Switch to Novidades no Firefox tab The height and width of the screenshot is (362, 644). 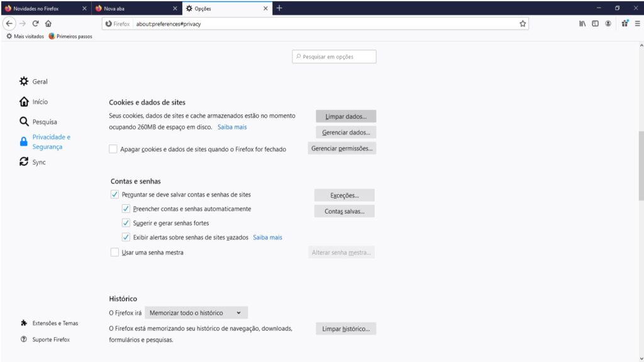coord(41,9)
